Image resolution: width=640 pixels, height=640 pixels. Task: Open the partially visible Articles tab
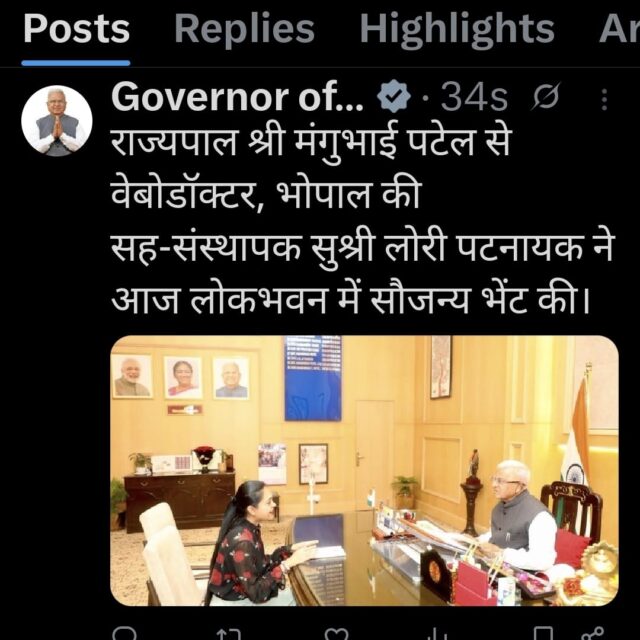coord(619,29)
